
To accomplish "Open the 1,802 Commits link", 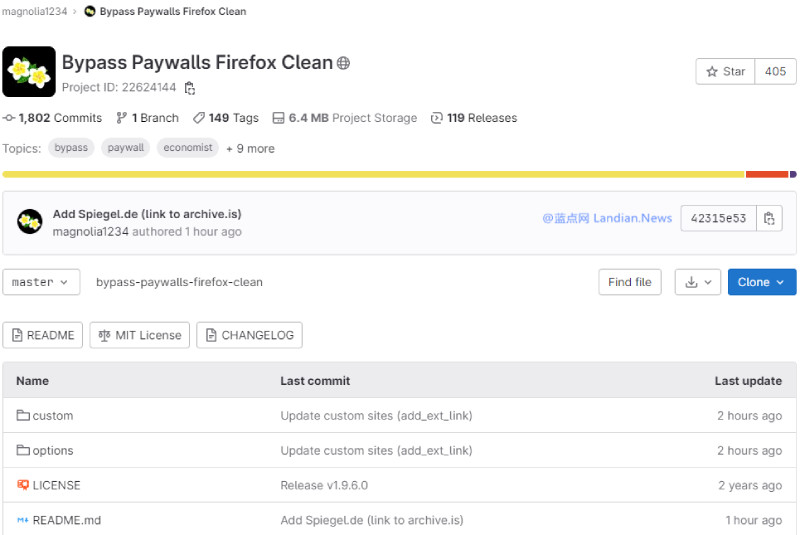I will tap(52, 118).
